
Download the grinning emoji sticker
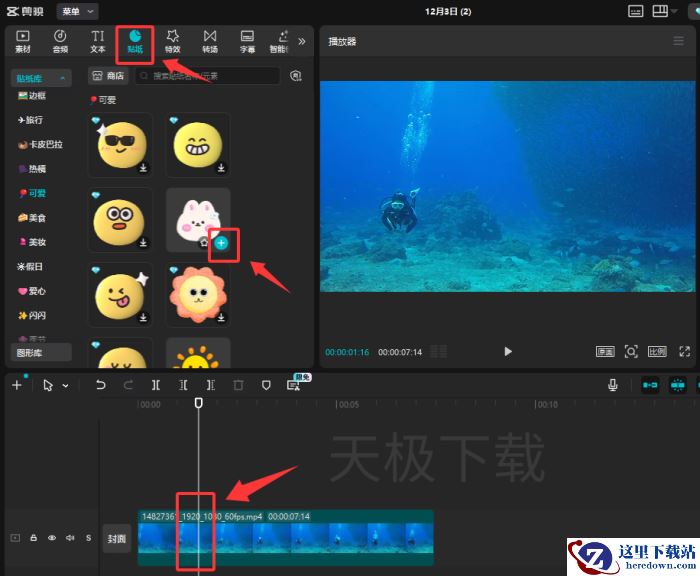click(x=221, y=168)
